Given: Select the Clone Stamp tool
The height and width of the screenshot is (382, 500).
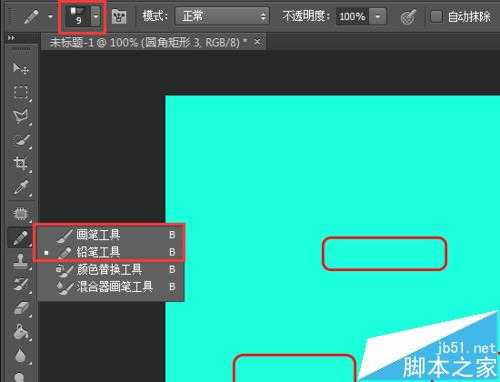Looking at the screenshot, I should (x=21, y=261).
